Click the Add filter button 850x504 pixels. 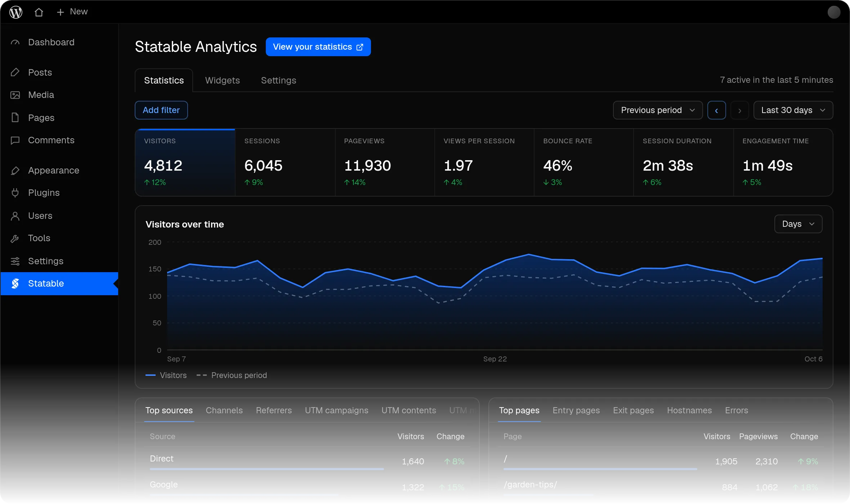coord(161,110)
